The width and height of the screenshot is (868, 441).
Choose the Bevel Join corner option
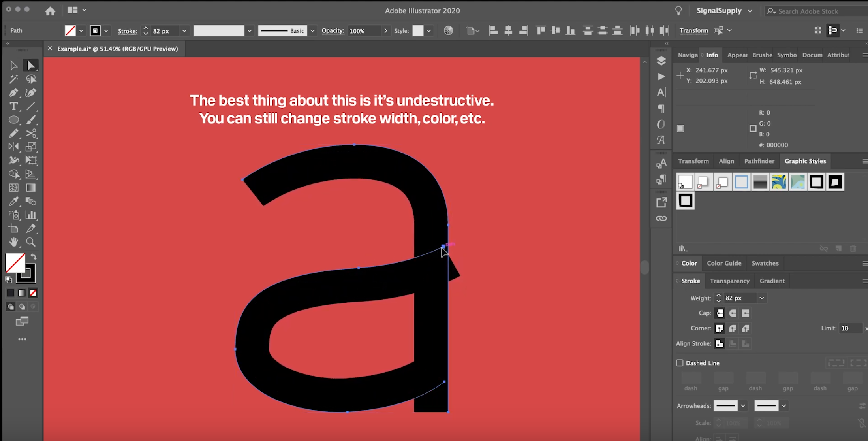(x=746, y=328)
